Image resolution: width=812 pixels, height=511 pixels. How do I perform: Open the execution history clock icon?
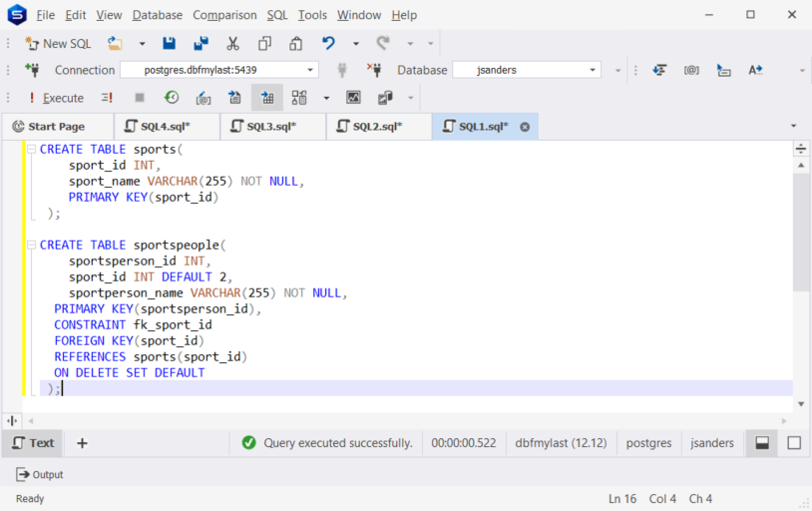[x=172, y=98]
